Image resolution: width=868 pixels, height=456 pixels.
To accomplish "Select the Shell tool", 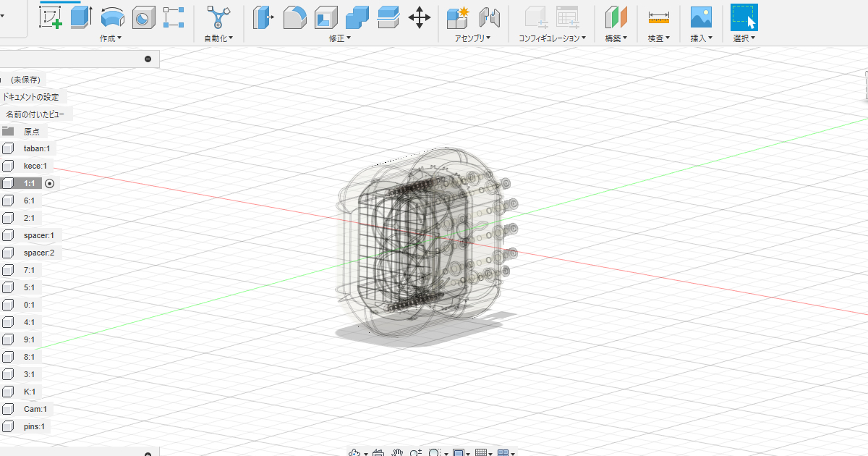I will 326,17.
